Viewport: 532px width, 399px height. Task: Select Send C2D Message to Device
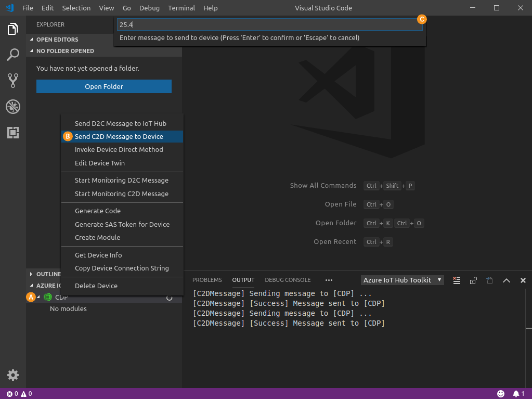[119, 136]
